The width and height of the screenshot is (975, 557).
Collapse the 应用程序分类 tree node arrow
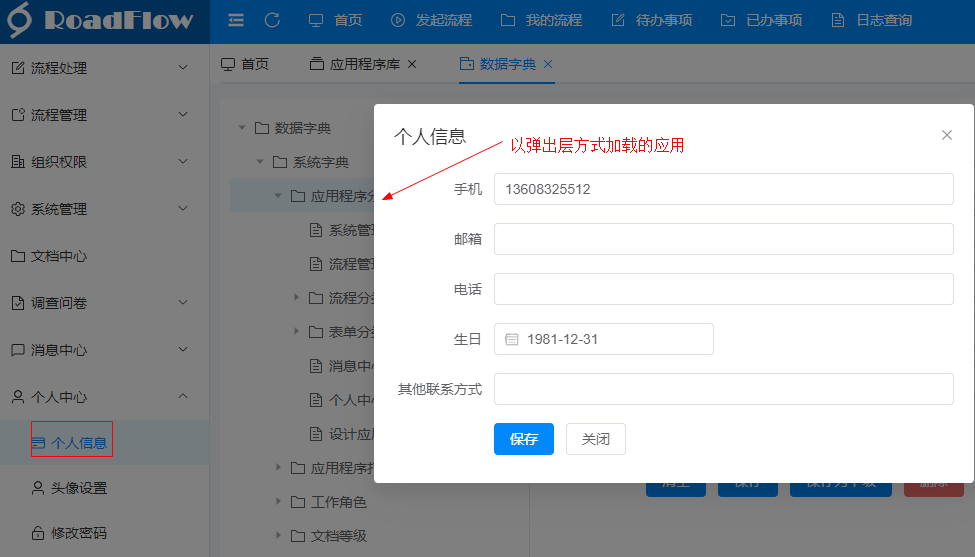(x=278, y=196)
